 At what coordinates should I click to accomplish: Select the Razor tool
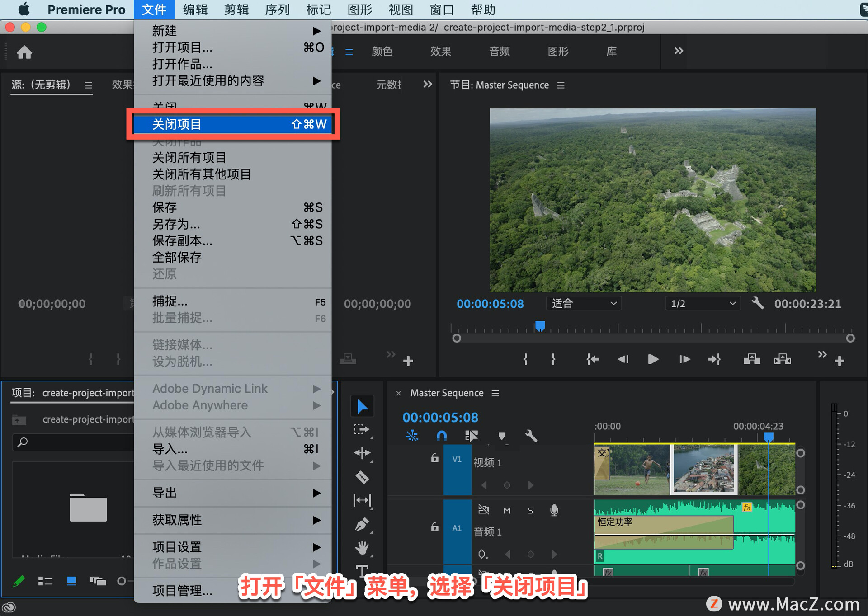pyautogui.click(x=362, y=477)
